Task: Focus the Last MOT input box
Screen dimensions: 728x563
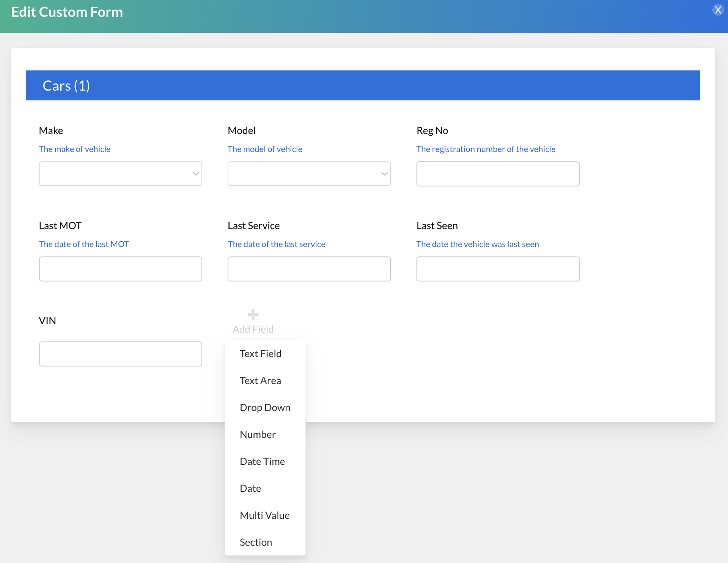Action: [x=120, y=269]
